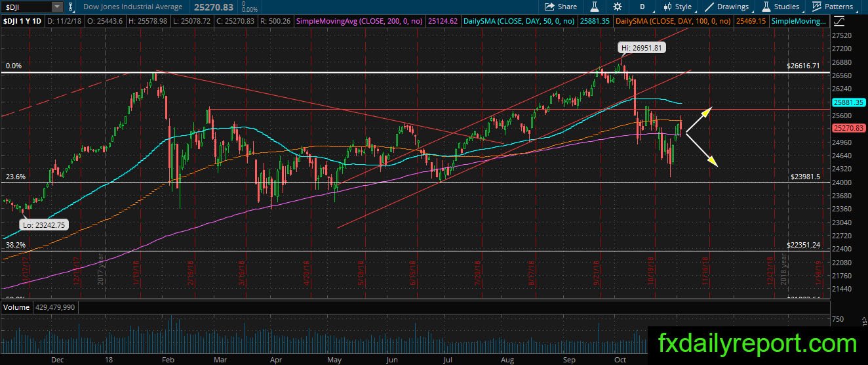Viewport: 868px width, 365px height.
Task: Click the chart scale icon under Patterns
Action: (x=839, y=21)
